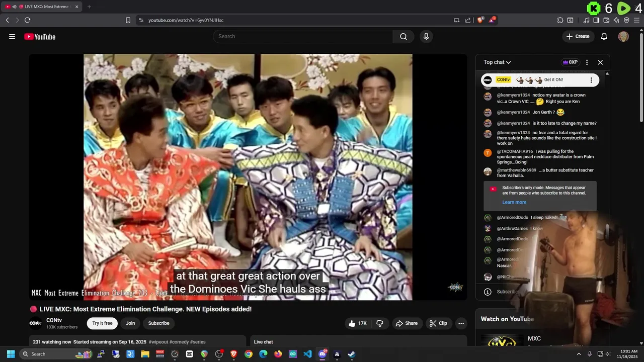Viewport: 644px width, 362px height.
Task: Subscribe to CONtv channel
Action: point(158,323)
